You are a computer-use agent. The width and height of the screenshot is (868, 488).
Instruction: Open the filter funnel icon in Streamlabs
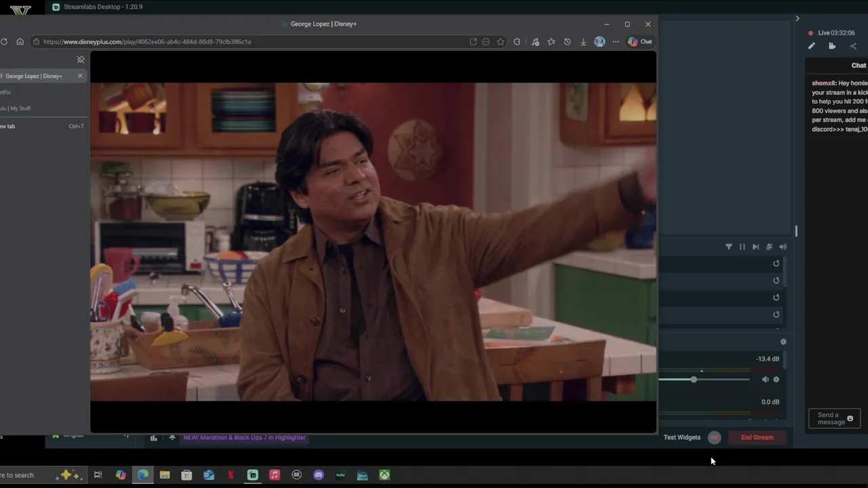click(x=729, y=247)
